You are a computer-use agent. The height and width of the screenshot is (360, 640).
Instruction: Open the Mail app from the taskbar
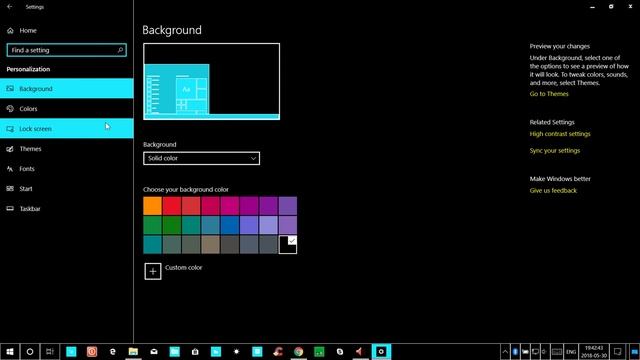click(x=154, y=351)
